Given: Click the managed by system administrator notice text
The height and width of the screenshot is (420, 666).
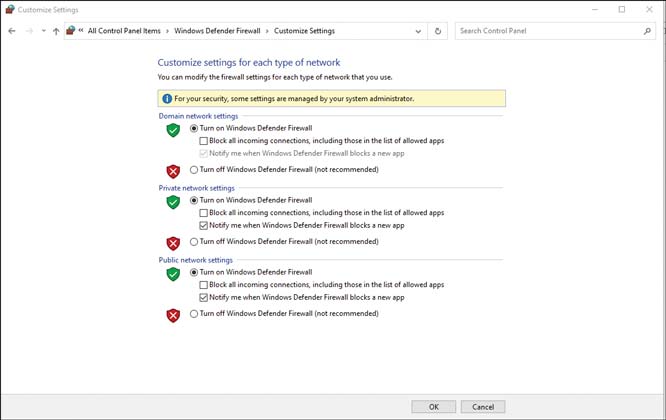Looking at the screenshot, I should click(294, 99).
